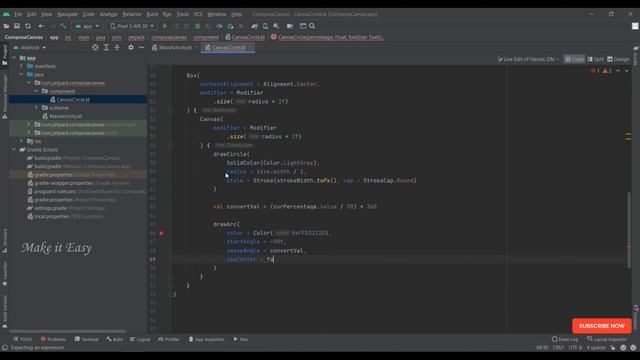
Task: Click the SUBSCRIBE NOW button
Action: click(x=602, y=326)
